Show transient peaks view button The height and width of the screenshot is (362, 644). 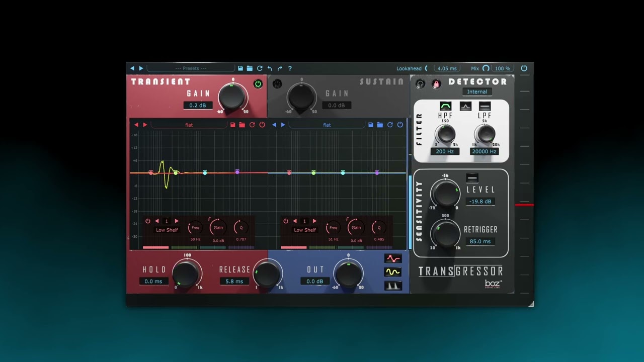click(393, 286)
